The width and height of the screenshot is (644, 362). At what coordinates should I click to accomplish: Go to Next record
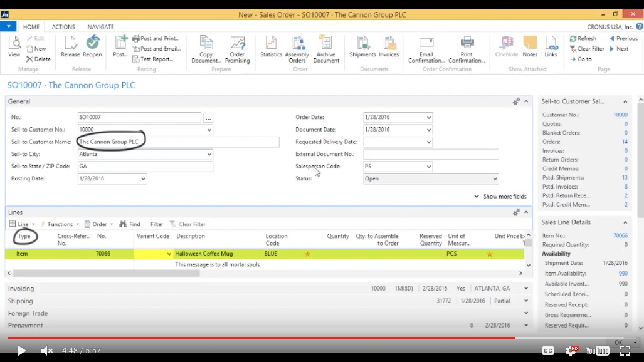[x=619, y=48]
